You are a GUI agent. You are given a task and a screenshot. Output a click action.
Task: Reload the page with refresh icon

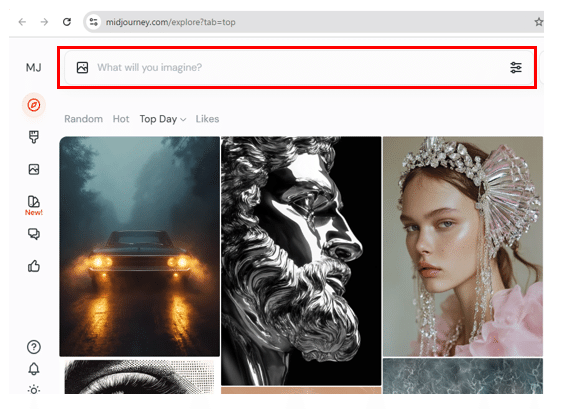(67, 22)
